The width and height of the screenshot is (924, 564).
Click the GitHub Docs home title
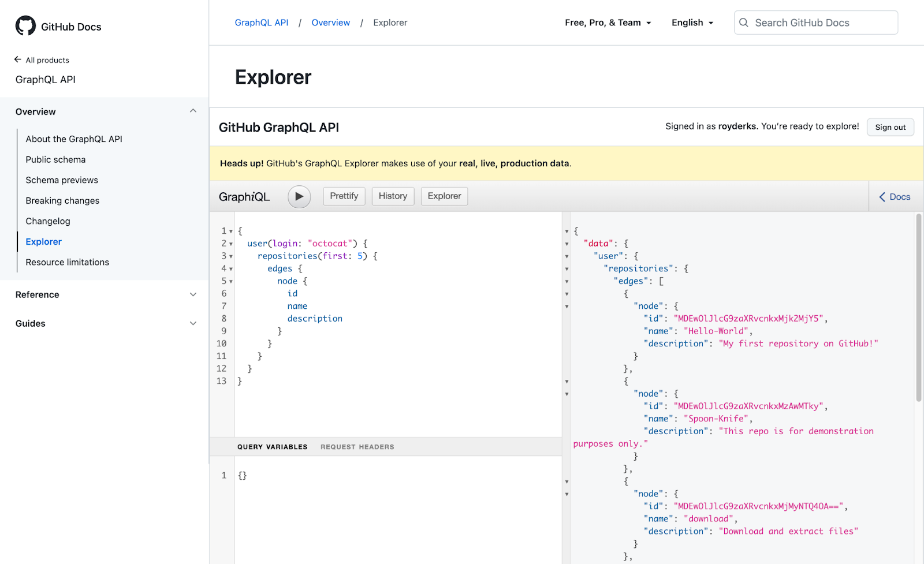tap(71, 27)
